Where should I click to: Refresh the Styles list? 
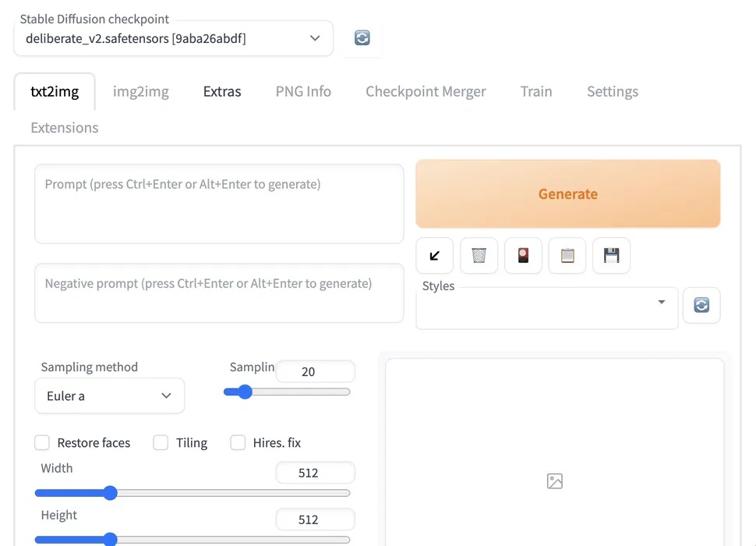(701, 305)
